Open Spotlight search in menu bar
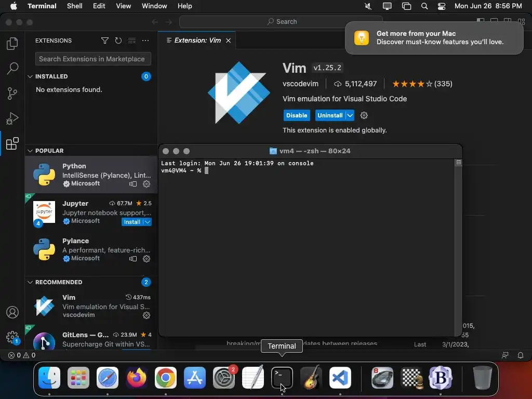The height and width of the screenshot is (399, 532). coord(424,6)
